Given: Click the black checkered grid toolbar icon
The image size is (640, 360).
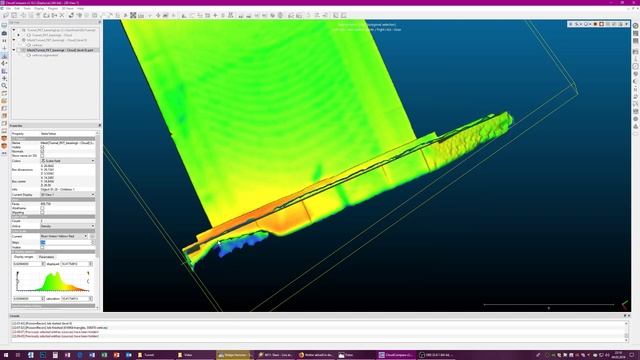Looking at the screenshot, I should pyautogui.click(x=133, y=15).
